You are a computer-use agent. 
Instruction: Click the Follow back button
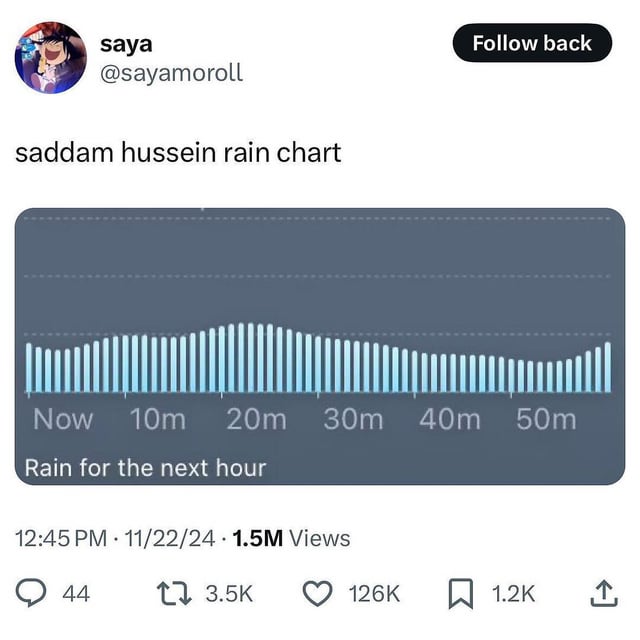pos(531,43)
